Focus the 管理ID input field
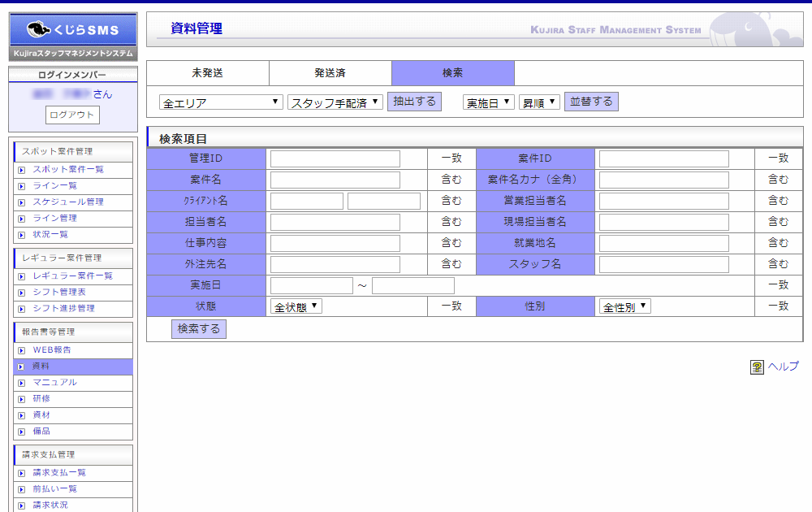 click(x=335, y=158)
